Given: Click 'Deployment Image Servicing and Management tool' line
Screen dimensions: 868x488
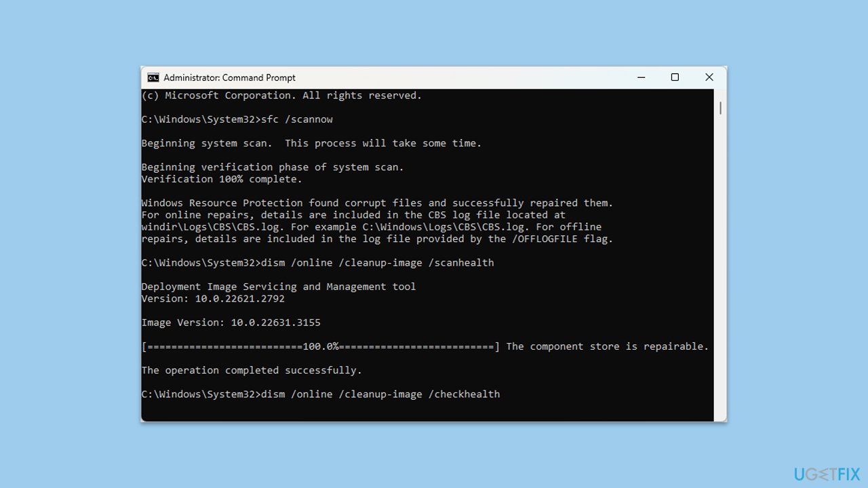Looking at the screenshot, I should pos(279,287).
